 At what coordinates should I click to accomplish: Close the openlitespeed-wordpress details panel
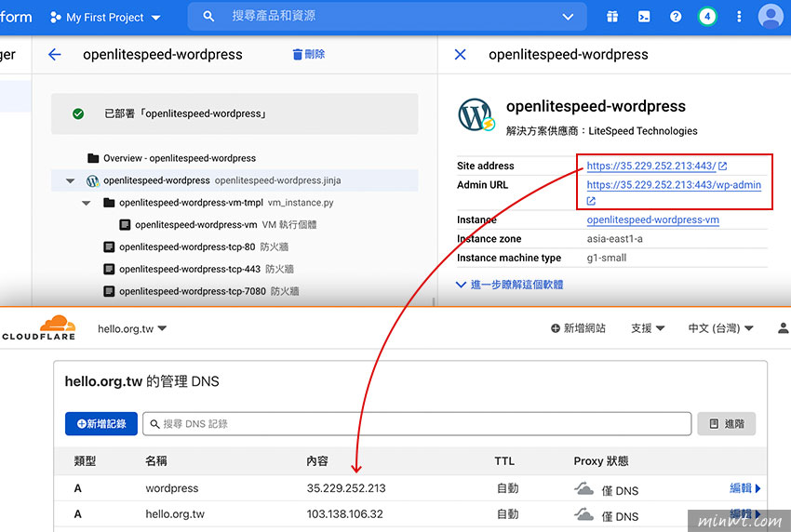tap(460, 55)
